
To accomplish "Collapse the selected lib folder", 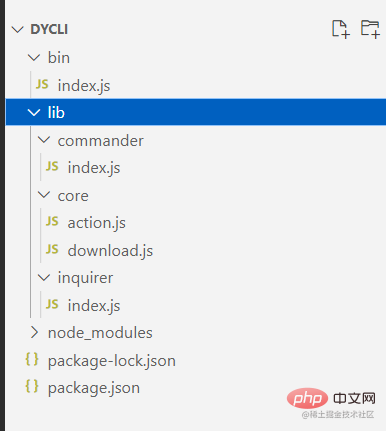I will point(34,112).
